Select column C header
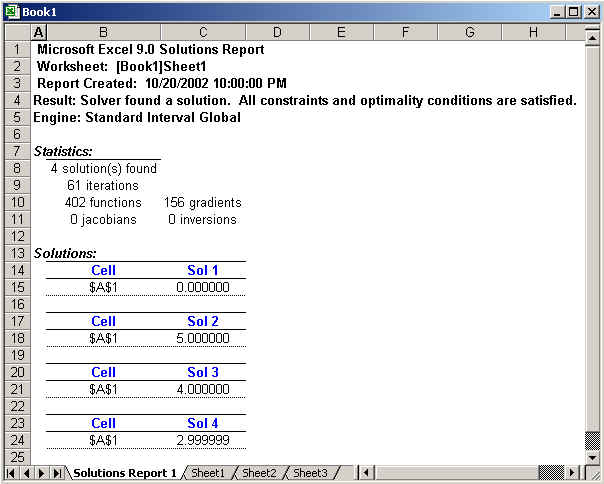The height and width of the screenshot is (484, 604). pyautogui.click(x=203, y=32)
